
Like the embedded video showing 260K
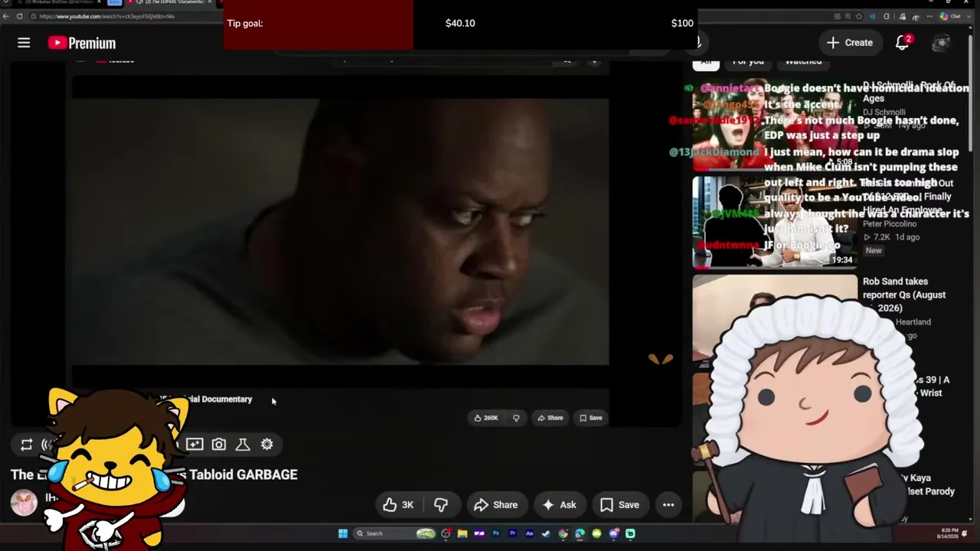pyautogui.click(x=486, y=418)
